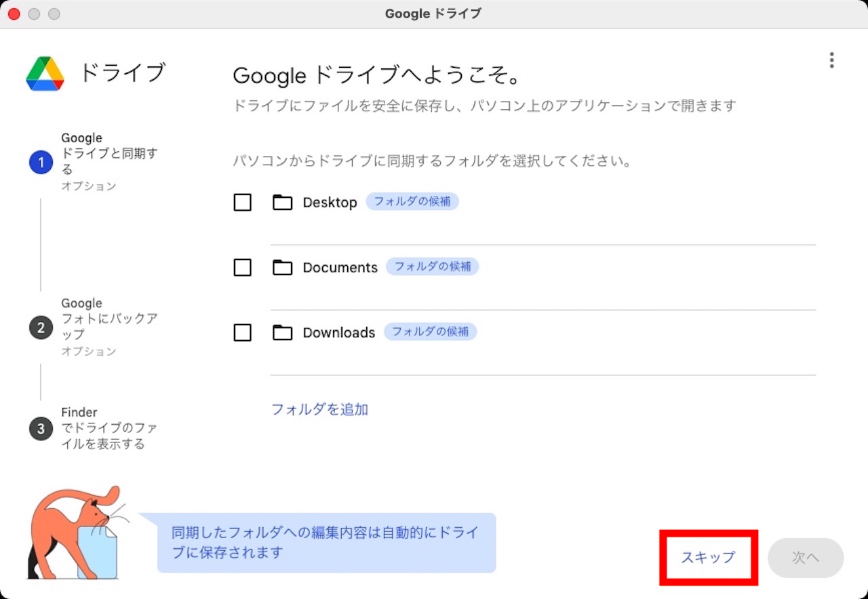
Task: Click the Desktop folder name
Action: (x=330, y=203)
